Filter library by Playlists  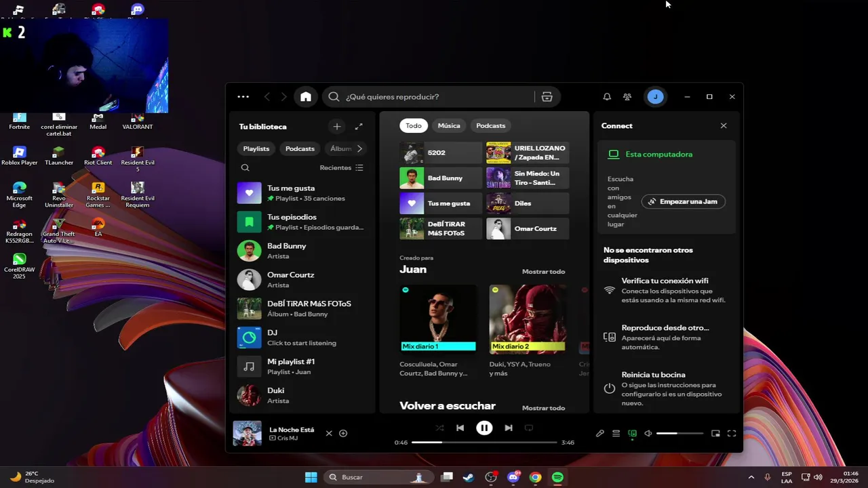pyautogui.click(x=256, y=148)
